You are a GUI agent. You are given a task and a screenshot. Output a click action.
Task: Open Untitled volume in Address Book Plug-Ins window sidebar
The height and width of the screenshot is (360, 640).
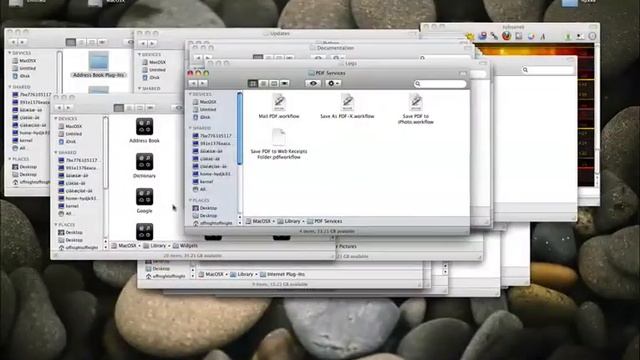tap(24, 68)
